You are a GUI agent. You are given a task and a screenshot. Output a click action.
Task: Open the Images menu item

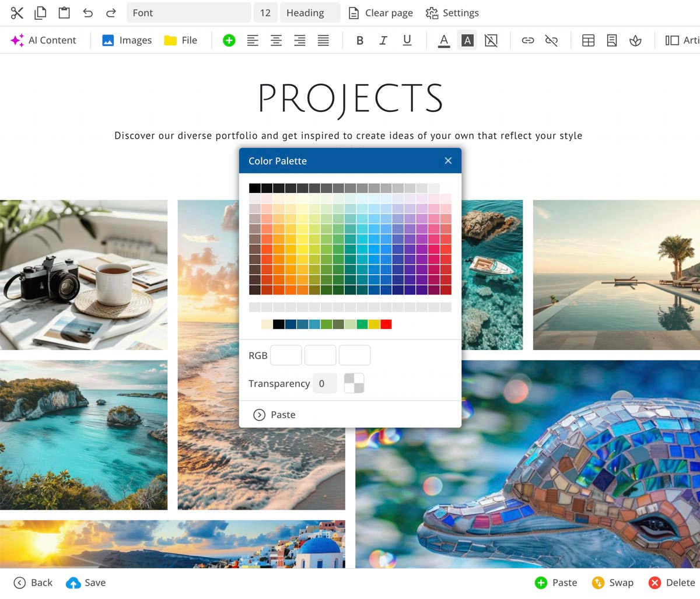127,40
